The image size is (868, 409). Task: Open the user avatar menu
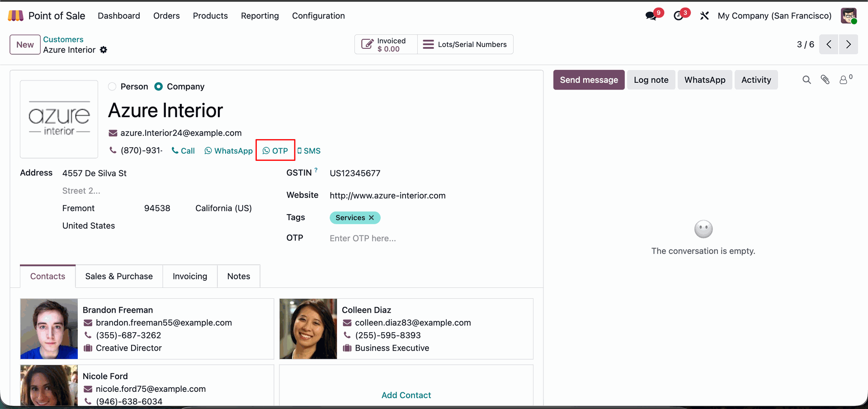point(849,16)
